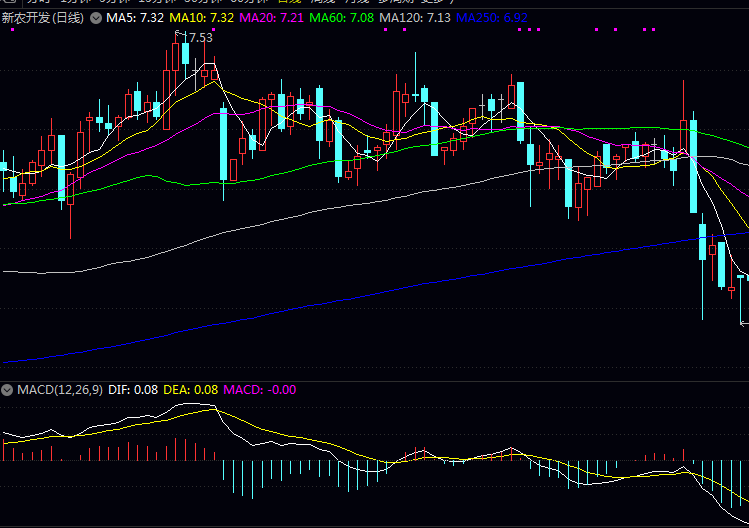Image resolution: width=749 pixels, height=528 pixels.
Task: Click the first magenta marker dot at top left
Action: (13, 30)
